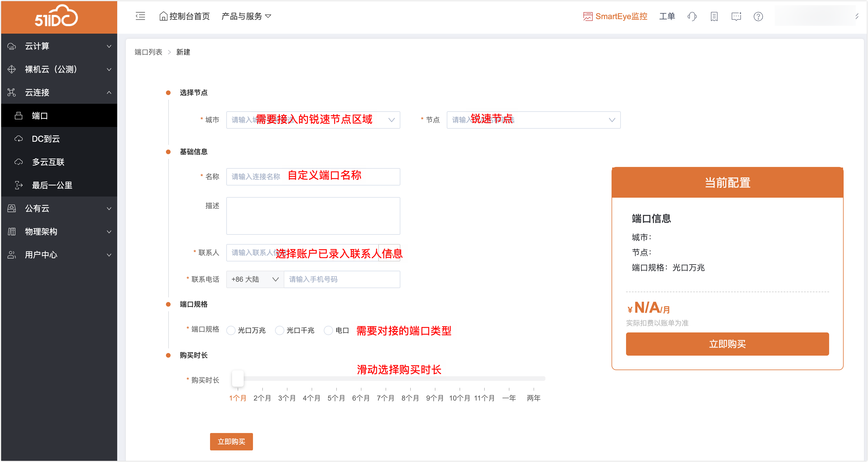
Task: Open DC到云 in the sidebar
Action: [46, 139]
